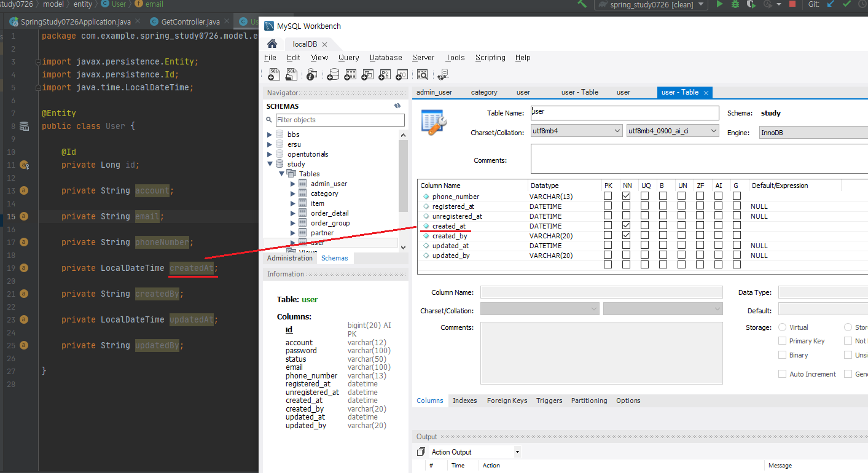Check UQ for the updated_by column
This screenshot has height=473, width=868.
[x=645, y=255]
